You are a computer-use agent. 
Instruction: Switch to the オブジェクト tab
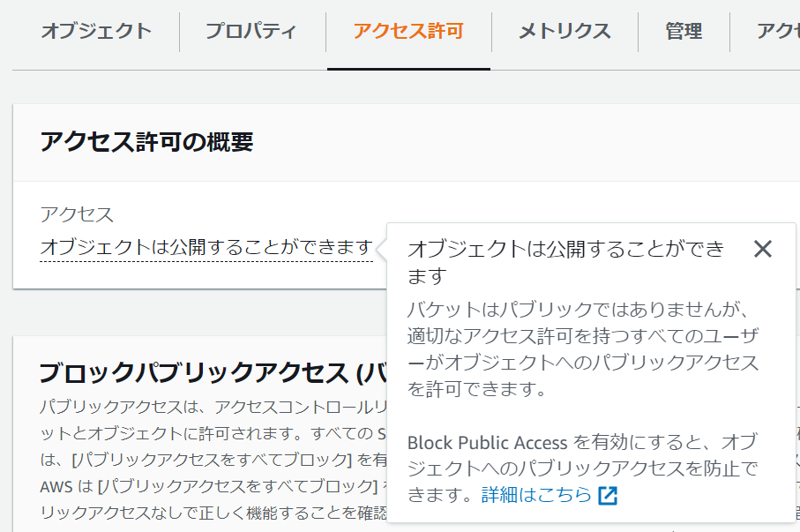96,31
